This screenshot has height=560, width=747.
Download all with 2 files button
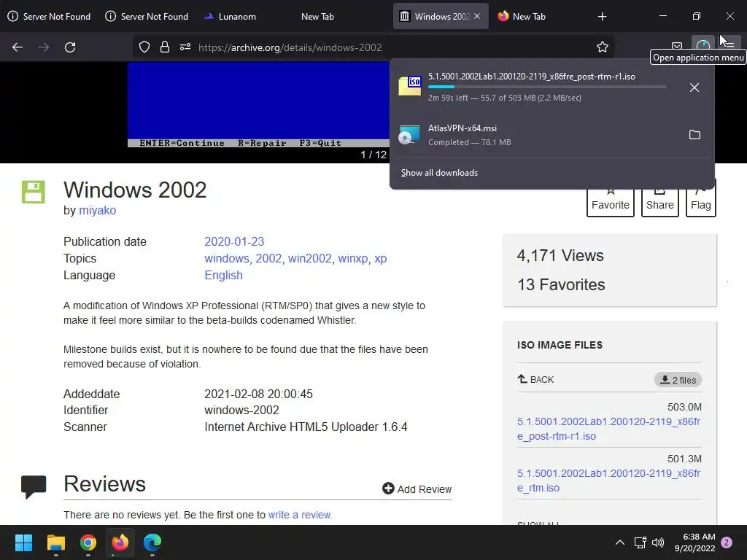(x=678, y=380)
